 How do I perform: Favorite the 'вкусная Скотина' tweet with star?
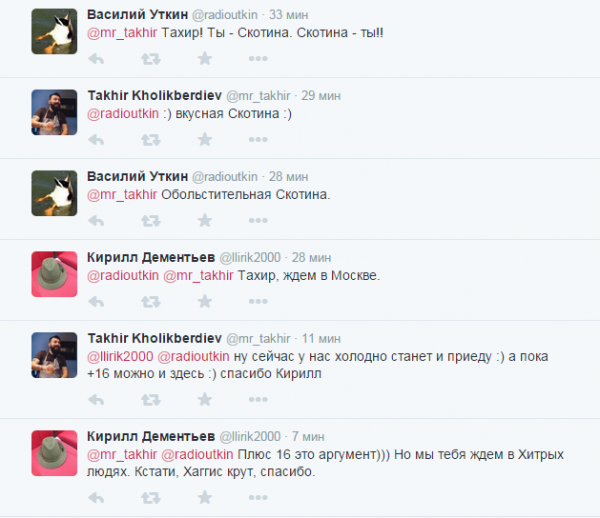pos(205,140)
